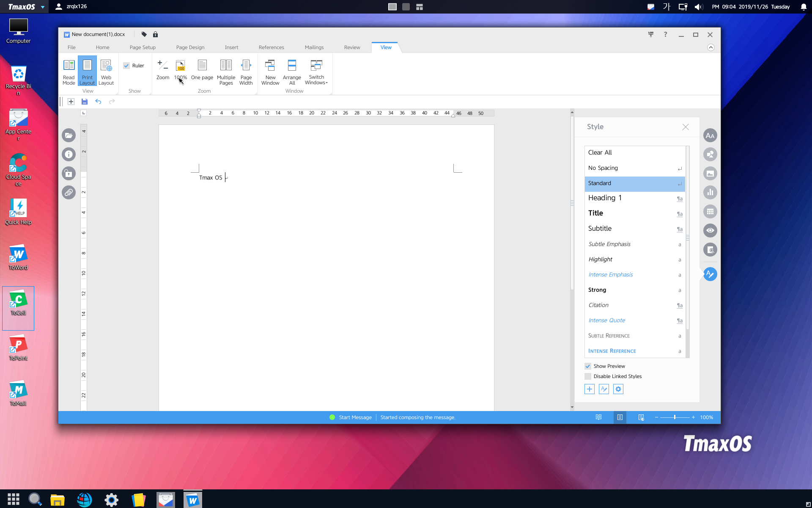Apply Intense Emphasis style

click(634, 275)
